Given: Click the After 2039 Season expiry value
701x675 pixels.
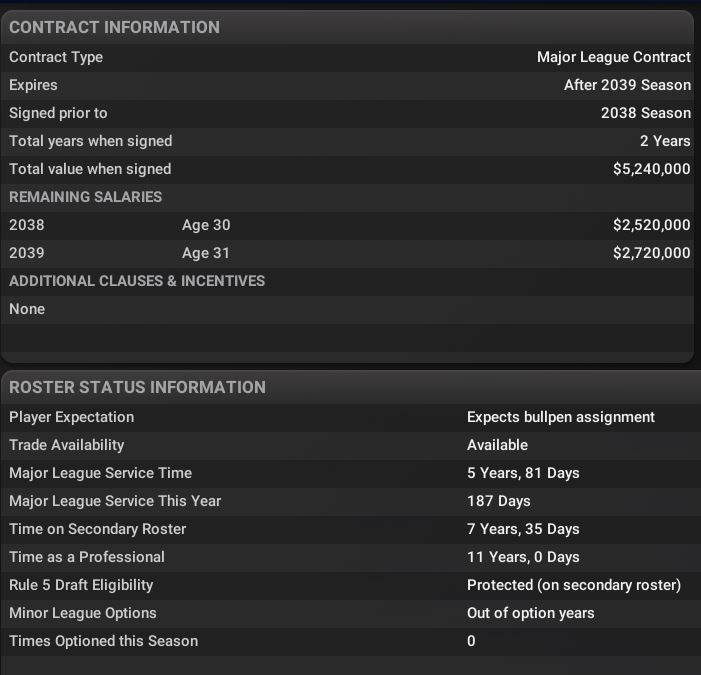Looking at the screenshot, I should coord(627,85).
